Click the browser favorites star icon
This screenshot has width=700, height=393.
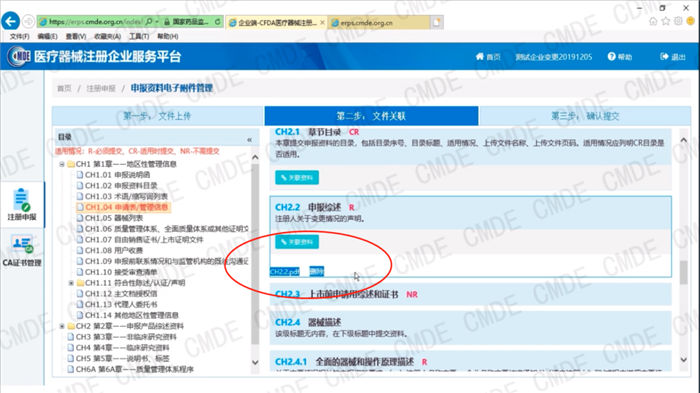click(666, 21)
